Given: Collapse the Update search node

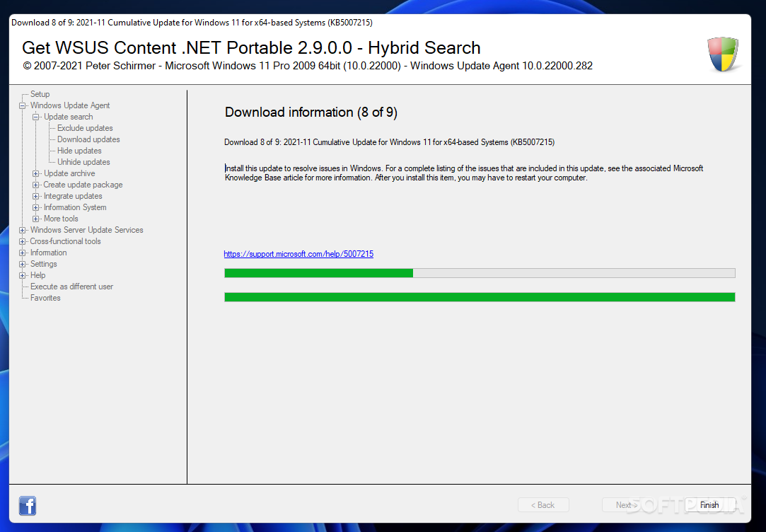Looking at the screenshot, I should click(x=35, y=117).
